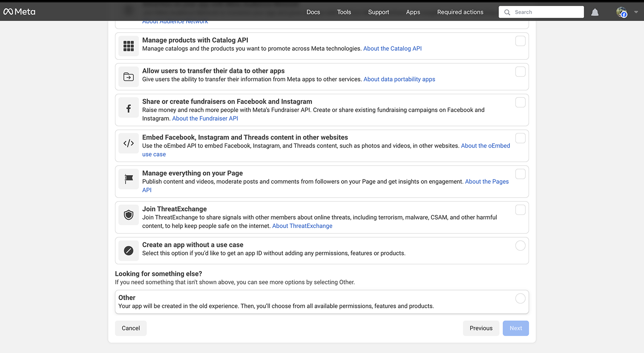Screen dimensions: 644x353
Task: Click the data portability folder icon
Action: pyautogui.click(x=128, y=77)
